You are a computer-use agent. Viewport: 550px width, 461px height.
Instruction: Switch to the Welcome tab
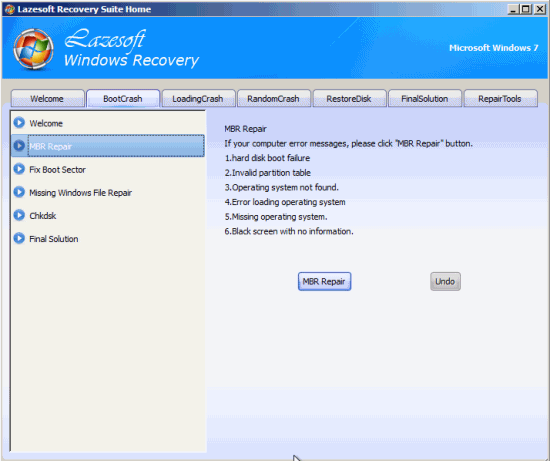pyautogui.click(x=47, y=99)
